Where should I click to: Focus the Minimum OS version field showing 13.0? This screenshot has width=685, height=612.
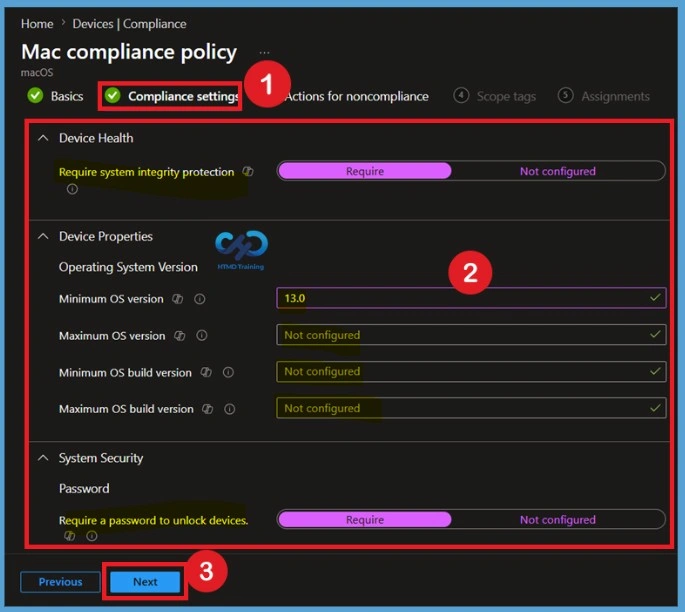click(471, 298)
